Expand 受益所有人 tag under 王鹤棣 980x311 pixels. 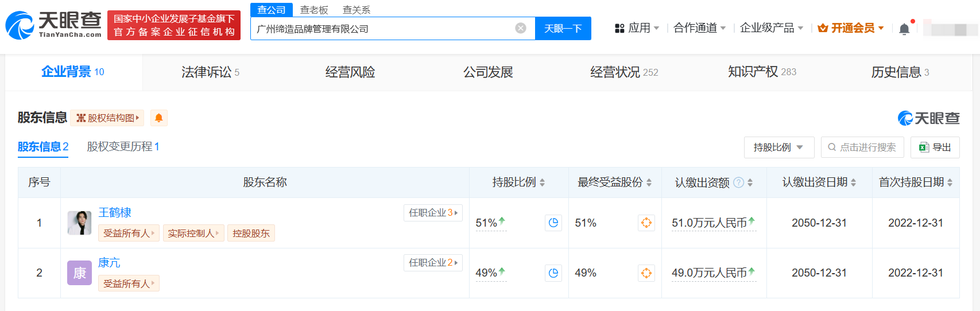point(129,234)
